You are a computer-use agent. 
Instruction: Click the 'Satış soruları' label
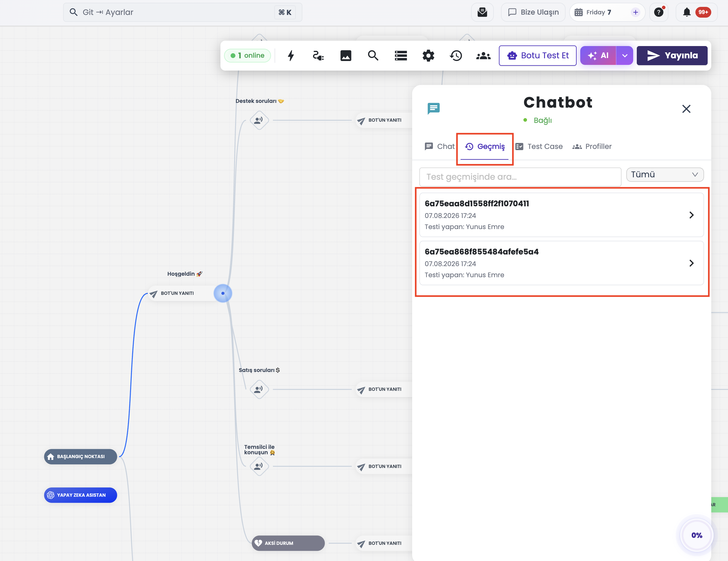click(x=259, y=370)
